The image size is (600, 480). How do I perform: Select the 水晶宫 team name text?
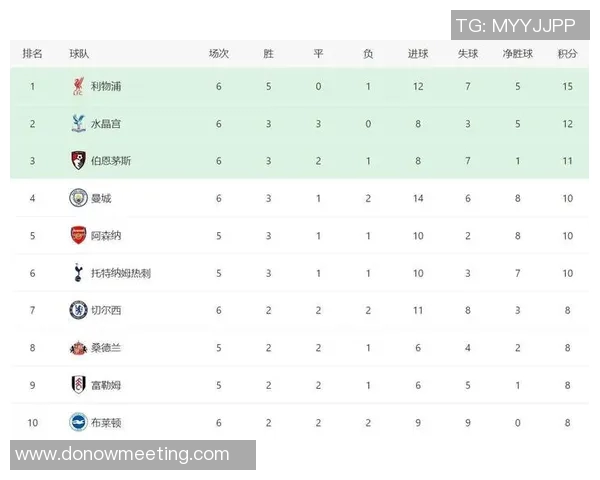tap(106, 124)
